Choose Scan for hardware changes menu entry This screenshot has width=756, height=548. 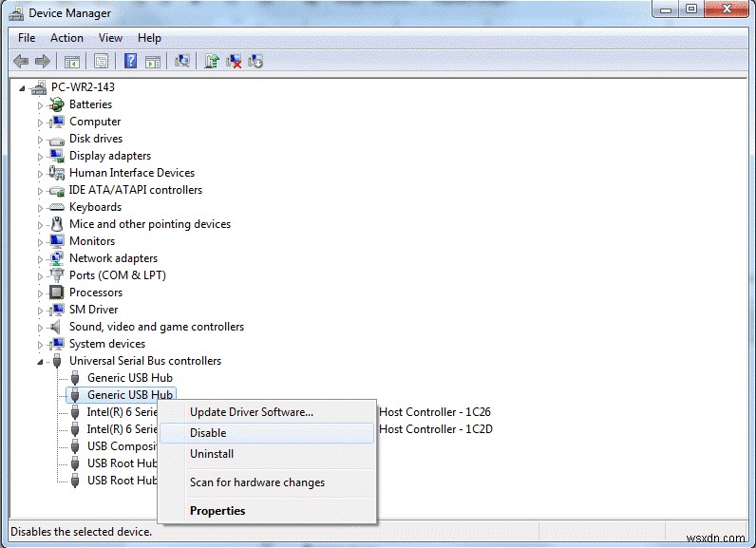pos(266,482)
